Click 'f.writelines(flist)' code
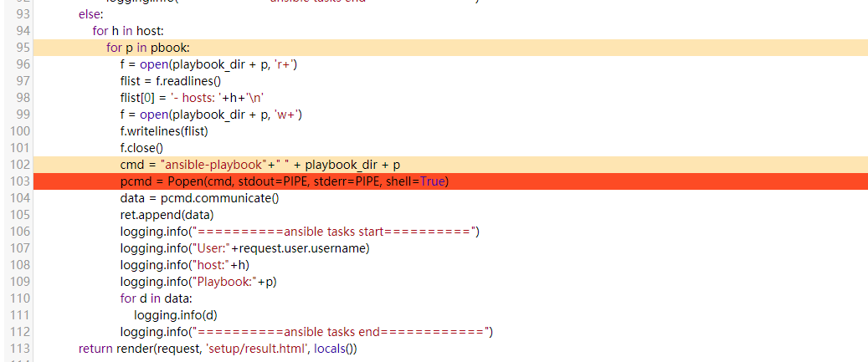This screenshot has height=362, width=868. [x=164, y=131]
